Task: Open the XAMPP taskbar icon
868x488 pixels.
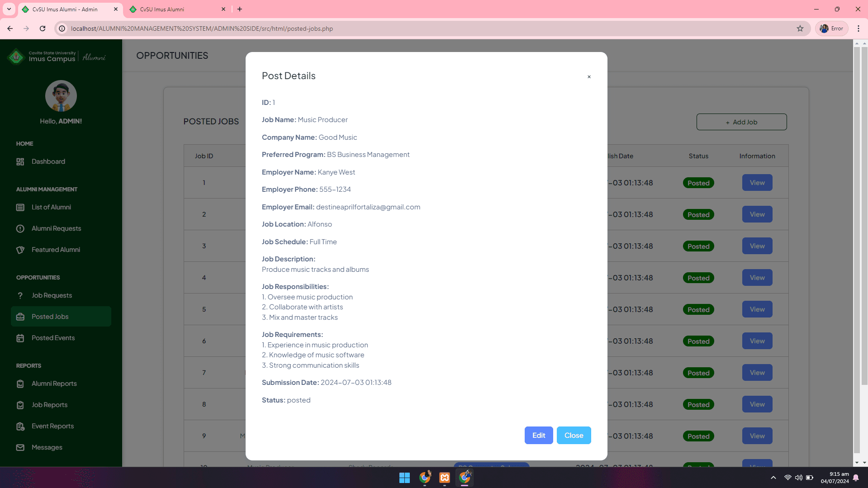Action: pyautogui.click(x=445, y=478)
